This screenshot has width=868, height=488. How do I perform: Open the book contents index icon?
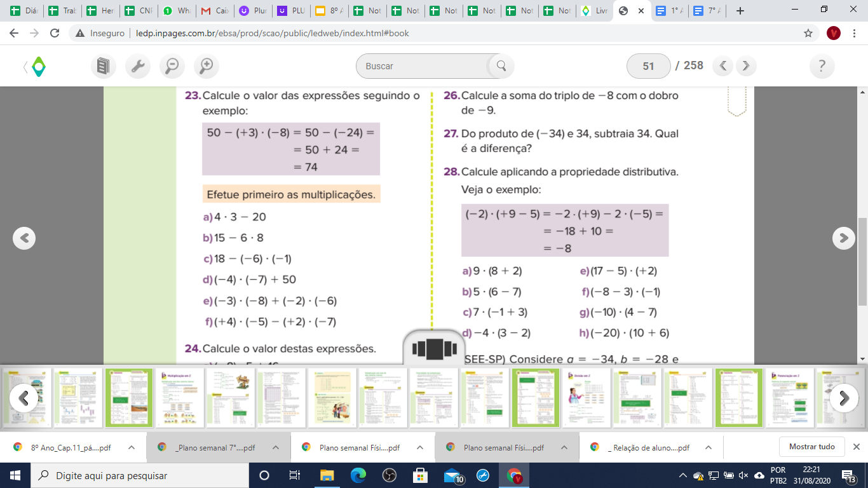click(103, 65)
